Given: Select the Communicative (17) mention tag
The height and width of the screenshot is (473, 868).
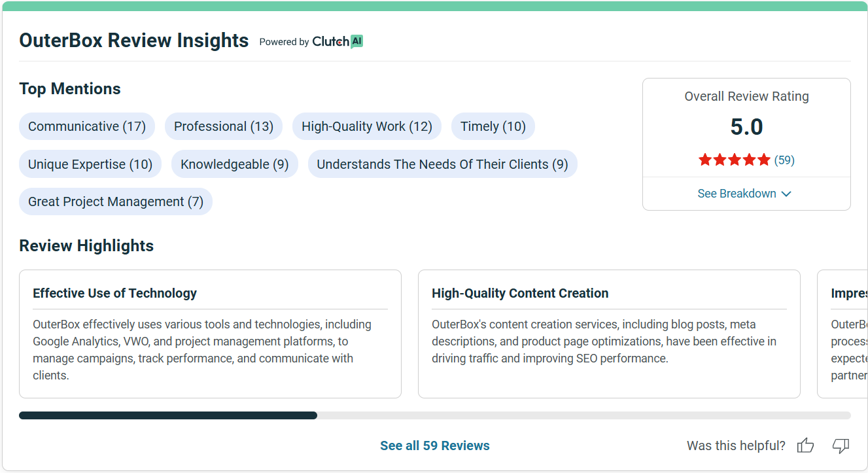Looking at the screenshot, I should click(x=87, y=126).
